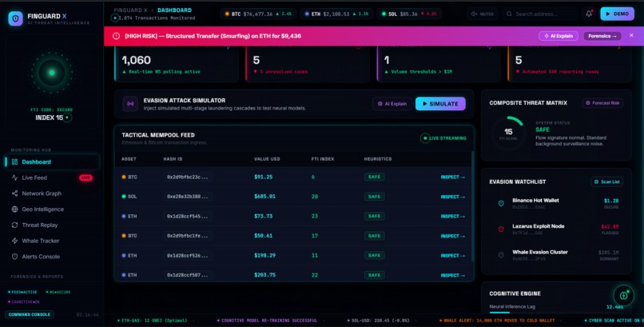Click the red shield icon for Lazarus
The image size is (644, 327).
[501, 229]
